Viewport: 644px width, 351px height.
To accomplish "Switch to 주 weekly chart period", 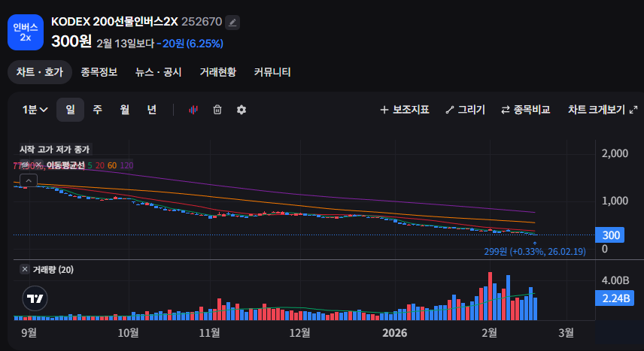I will click(x=97, y=110).
